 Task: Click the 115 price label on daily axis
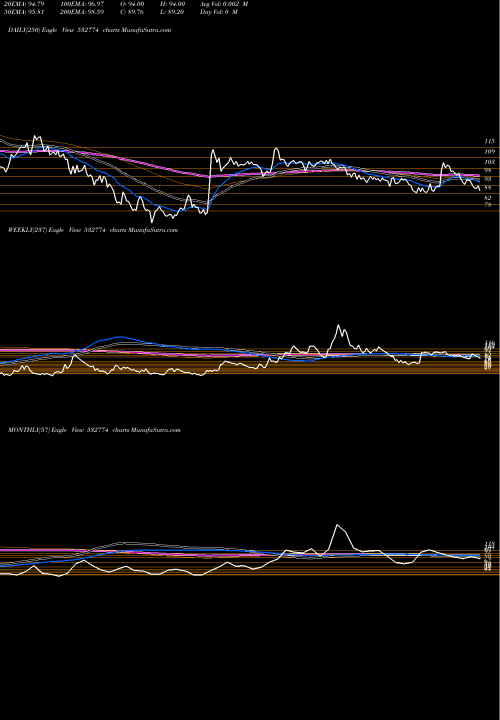489,141
